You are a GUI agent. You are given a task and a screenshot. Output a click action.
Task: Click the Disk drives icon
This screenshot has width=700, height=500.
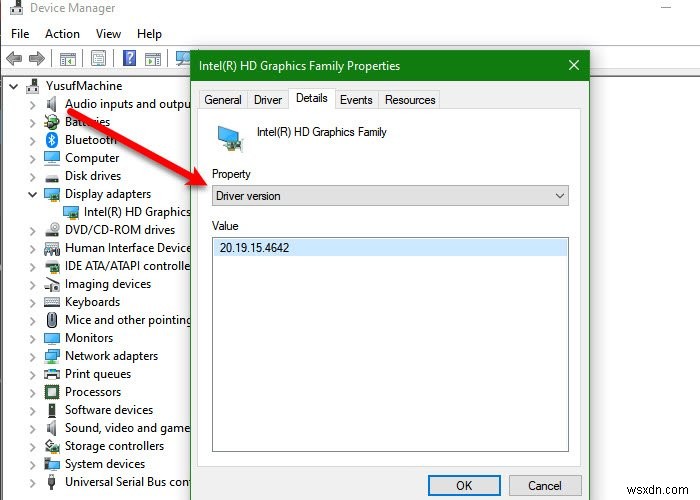[x=52, y=177]
